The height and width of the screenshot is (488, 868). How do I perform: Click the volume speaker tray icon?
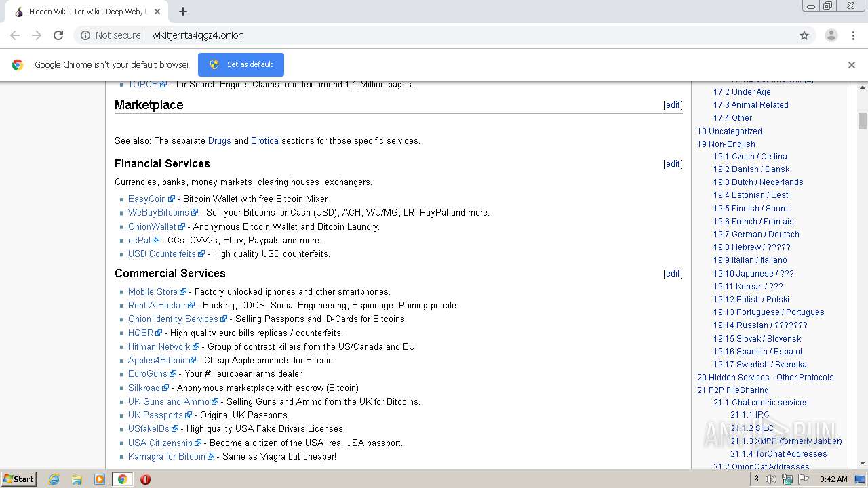click(x=771, y=479)
